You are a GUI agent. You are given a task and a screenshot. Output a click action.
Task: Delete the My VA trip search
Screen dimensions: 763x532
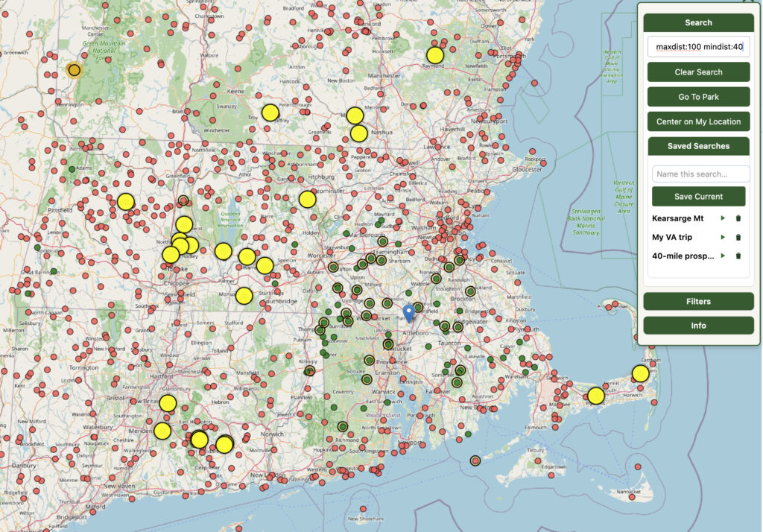[738, 237]
